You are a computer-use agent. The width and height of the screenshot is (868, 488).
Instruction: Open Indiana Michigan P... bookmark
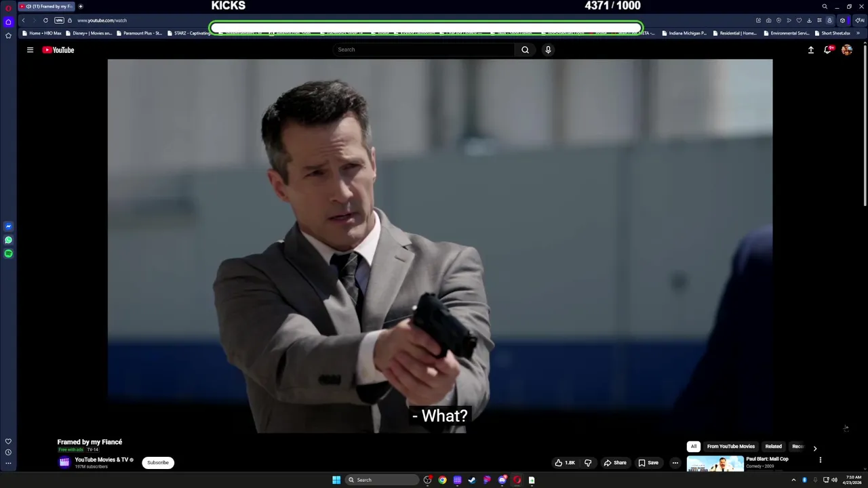click(x=684, y=33)
